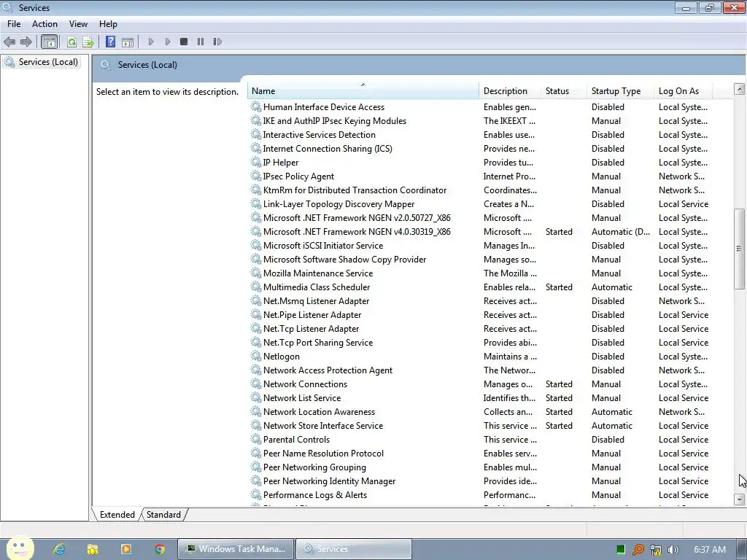Viewport: 747px width, 560px height.
Task: Click gear icon of Mozilla Maintenance Service
Action: [x=256, y=273]
